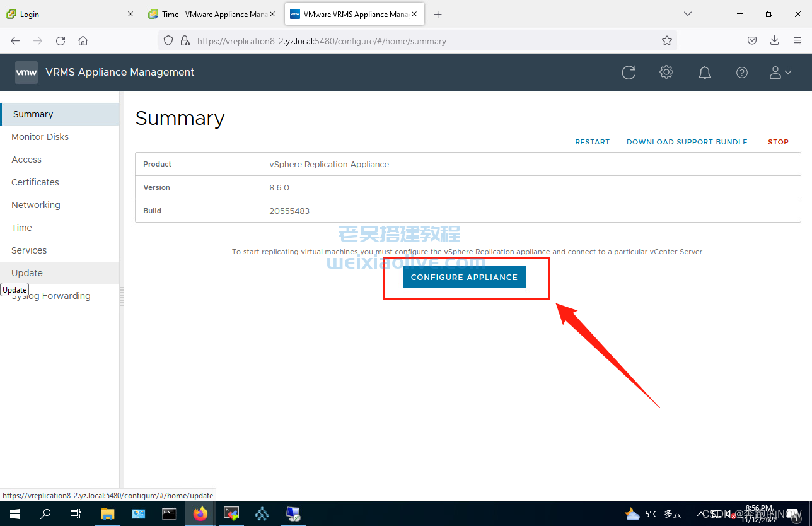Click the version value 8.6.0
Image resolution: width=812 pixels, height=526 pixels.
tap(279, 188)
